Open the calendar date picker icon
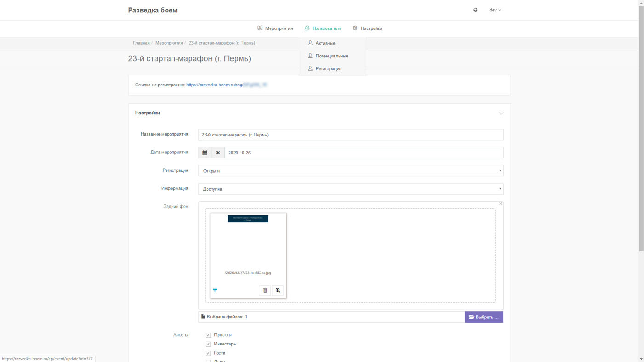Image resolution: width=644 pixels, height=362 pixels. tap(205, 153)
